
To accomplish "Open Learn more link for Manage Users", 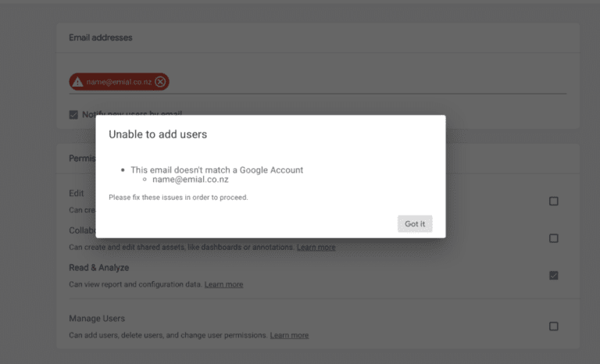I will [x=289, y=335].
